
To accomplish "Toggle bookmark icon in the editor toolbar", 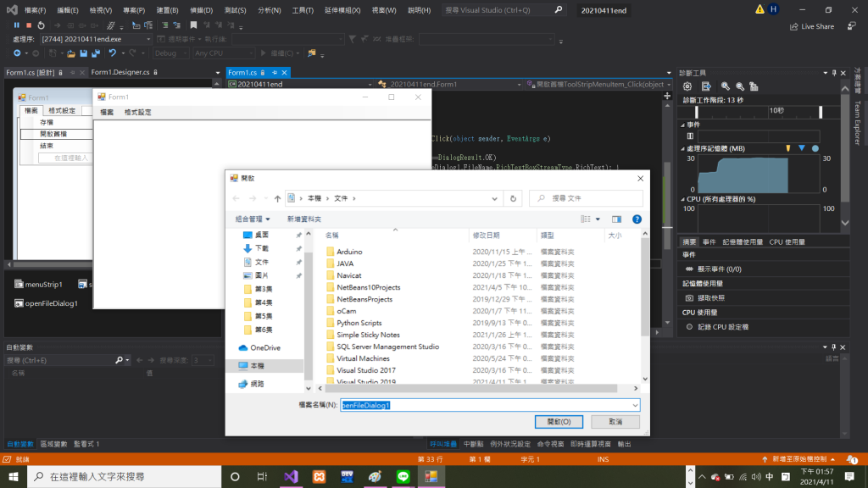I will 193,25.
